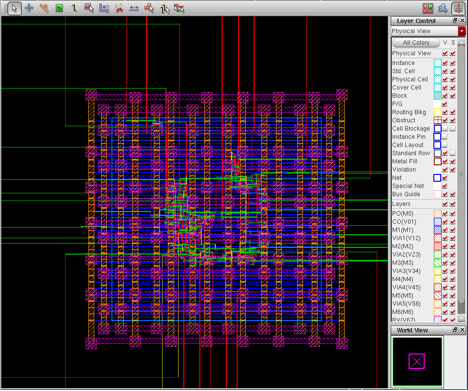The height and width of the screenshot is (391, 468).
Task: Undock the World View panel
Action: click(455, 330)
